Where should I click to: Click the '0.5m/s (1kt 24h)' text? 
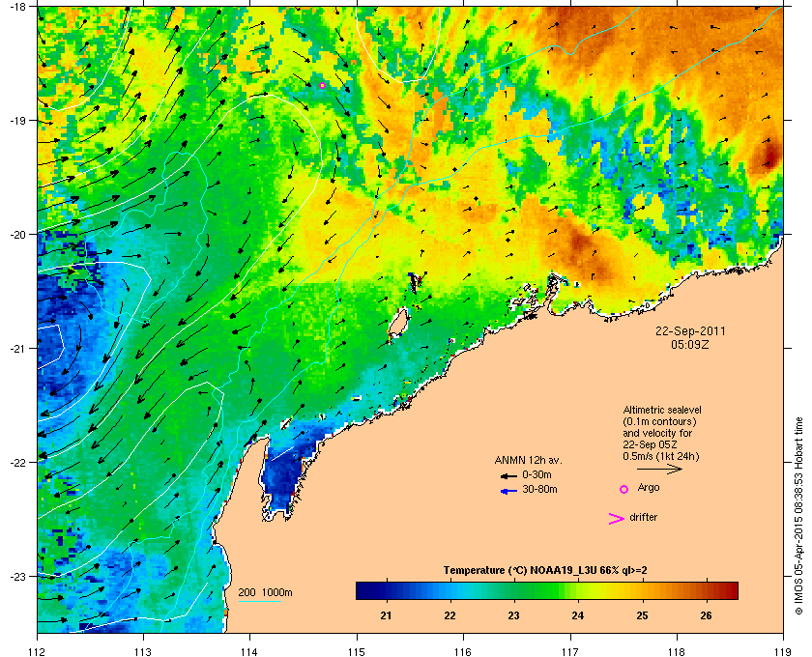(661, 457)
